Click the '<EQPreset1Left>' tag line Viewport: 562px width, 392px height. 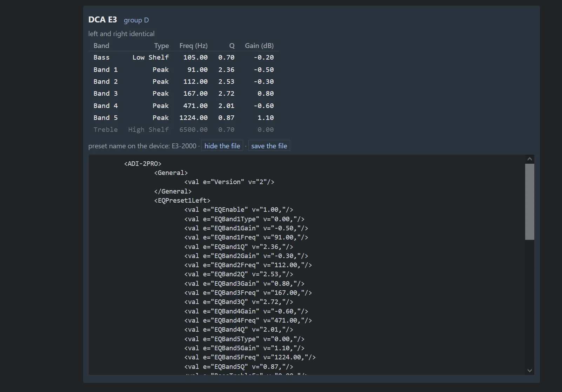[x=182, y=201]
